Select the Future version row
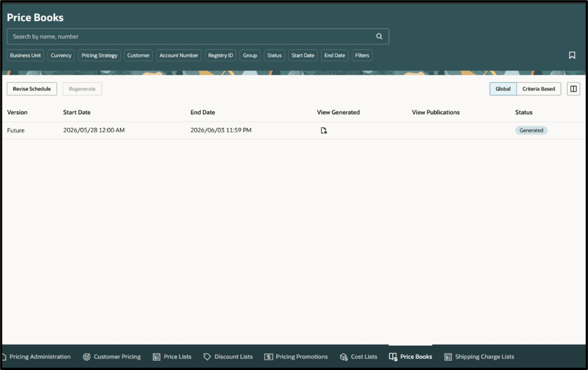588x370 pixels. [293, 130]
